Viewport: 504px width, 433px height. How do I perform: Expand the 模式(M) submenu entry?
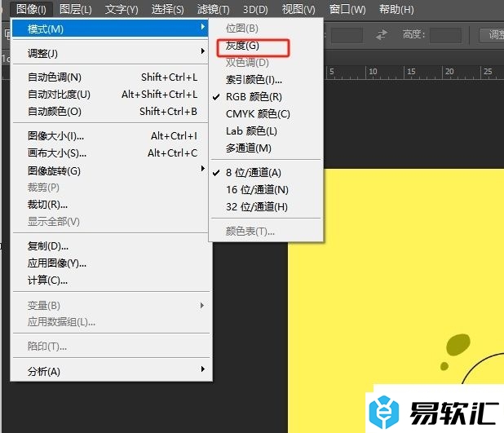(x=110, y=29)
